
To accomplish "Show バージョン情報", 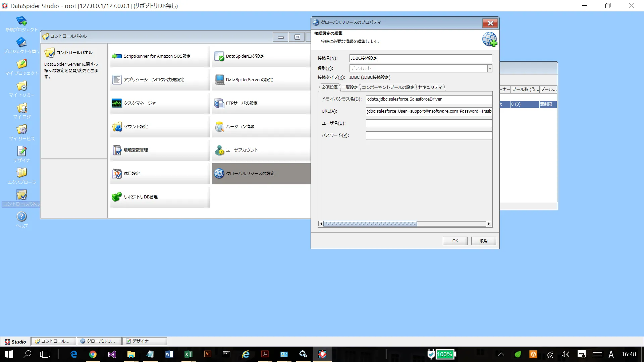I will coord(240,126).
